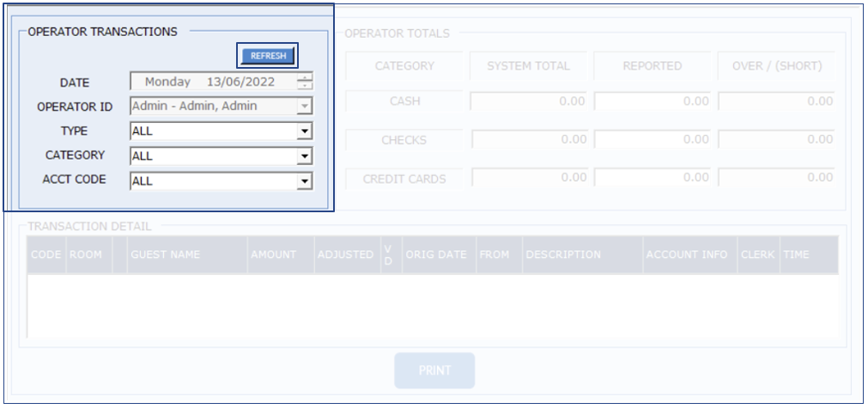Viewport: 868px width, 409px height.
Task: Click the ROOM column header
Action: tap(85, 255)
